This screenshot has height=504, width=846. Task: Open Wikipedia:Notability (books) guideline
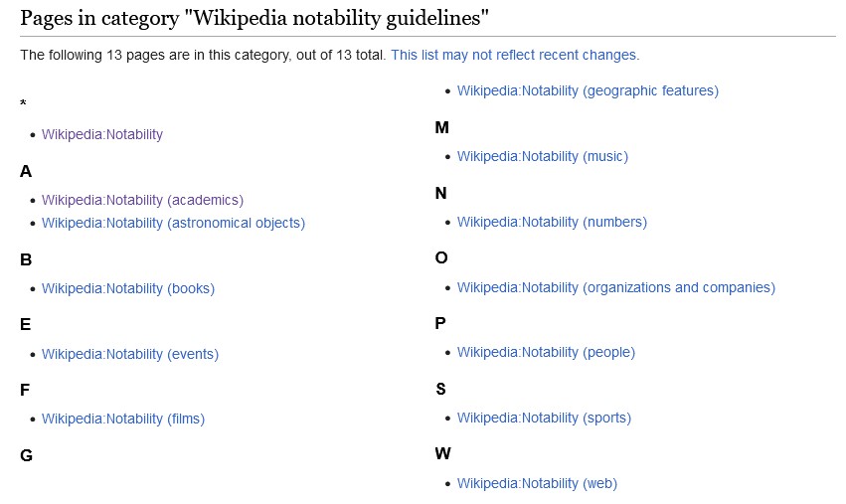click(127, 288)
